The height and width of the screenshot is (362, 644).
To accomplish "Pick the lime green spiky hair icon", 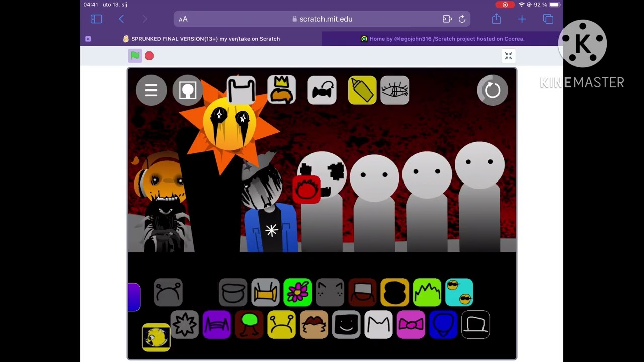I will tap(427, 292).
